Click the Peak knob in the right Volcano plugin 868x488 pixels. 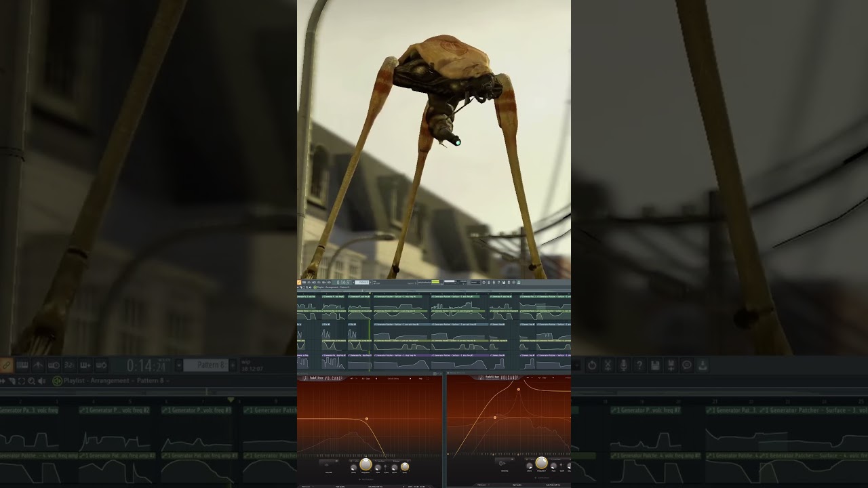pyautogui.click(x=553, y=466)
